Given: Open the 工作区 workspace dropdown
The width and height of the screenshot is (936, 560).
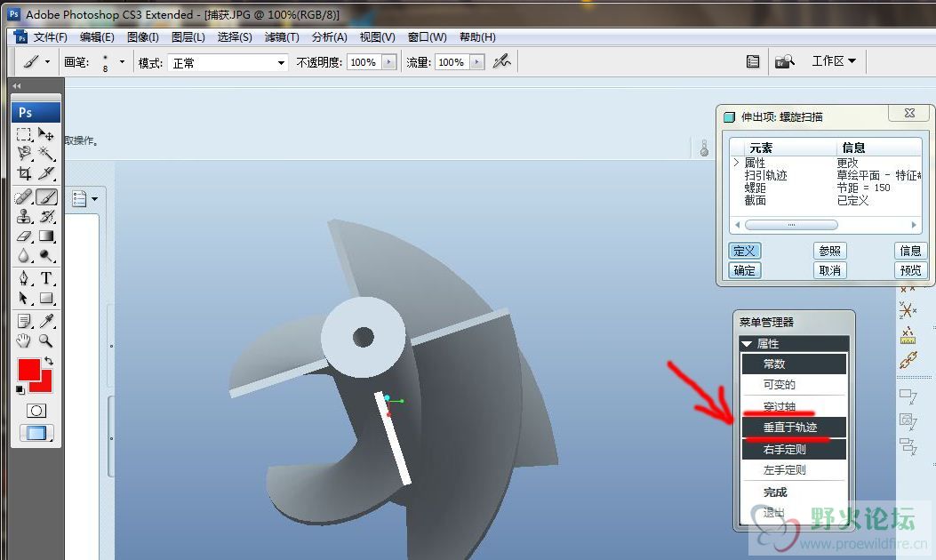Looking at the screenshot, I should pos(834,61).
